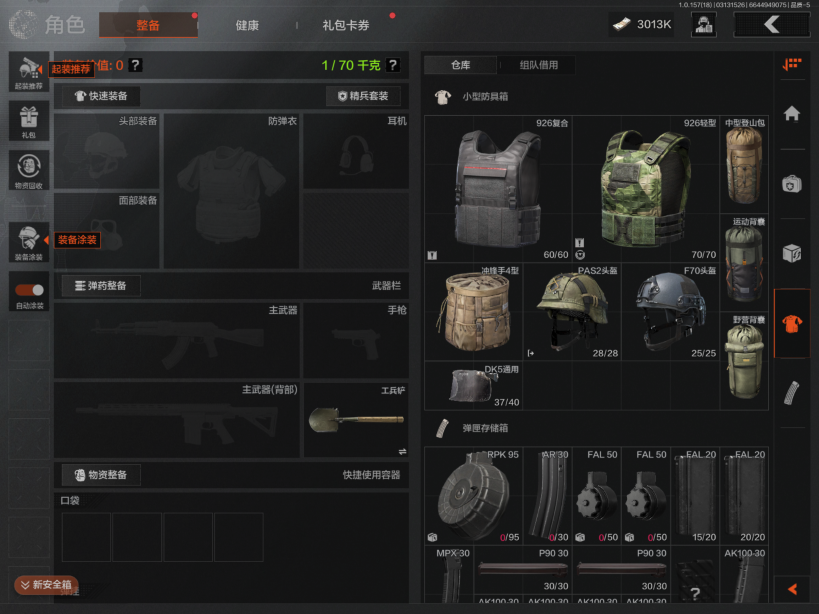Open the player profile avatar icon
Image resolution: width=819 pixels, height=614 pixels.
tap(704, 25)
